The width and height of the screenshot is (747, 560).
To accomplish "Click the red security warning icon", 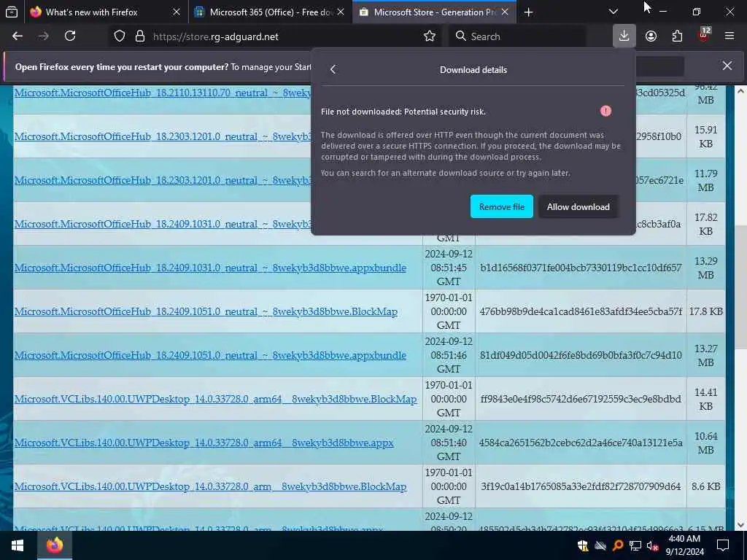I will tap(605, 111).
